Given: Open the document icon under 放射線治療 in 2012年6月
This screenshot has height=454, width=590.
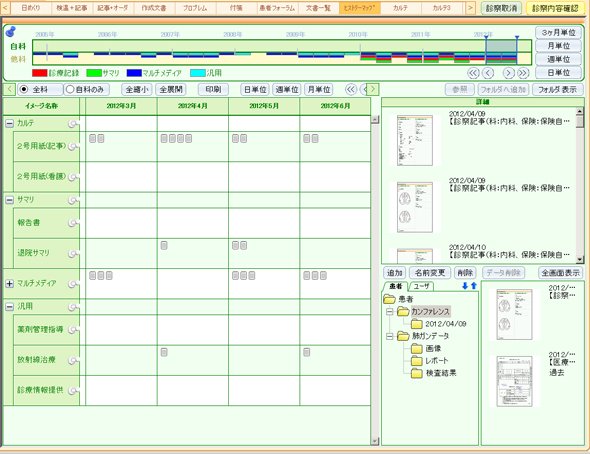Looking at the screenshot, I should [307, 352].
